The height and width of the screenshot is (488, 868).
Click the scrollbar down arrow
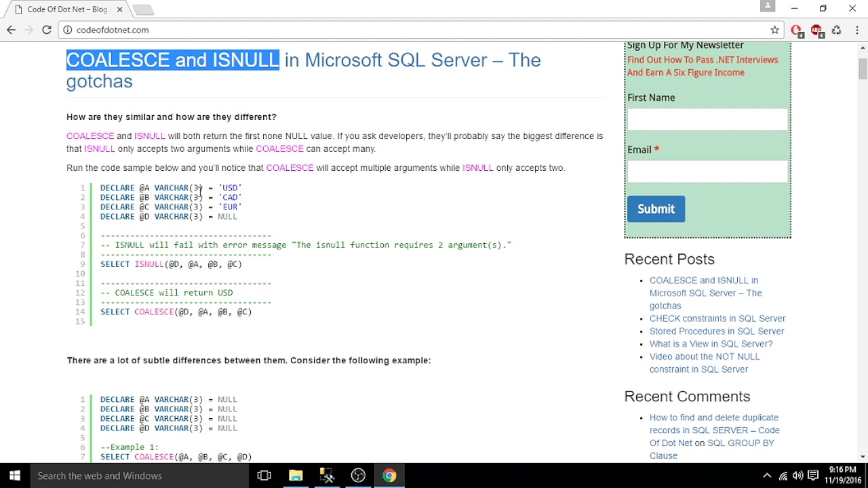[x=863, y=457]
